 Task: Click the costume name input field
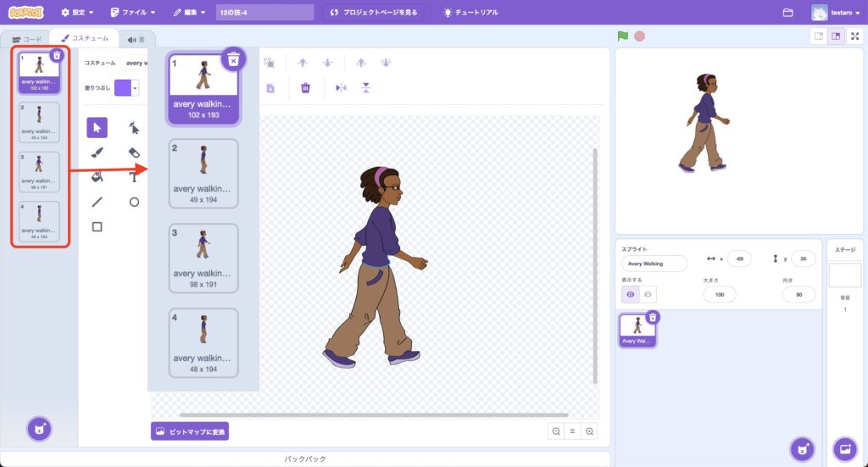[134, 63]
